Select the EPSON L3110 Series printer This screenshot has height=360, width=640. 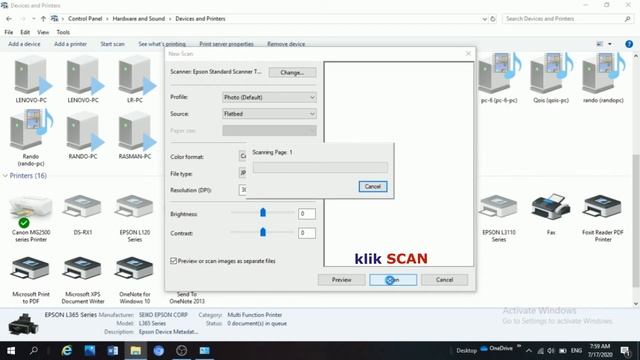tap(499, 218)
